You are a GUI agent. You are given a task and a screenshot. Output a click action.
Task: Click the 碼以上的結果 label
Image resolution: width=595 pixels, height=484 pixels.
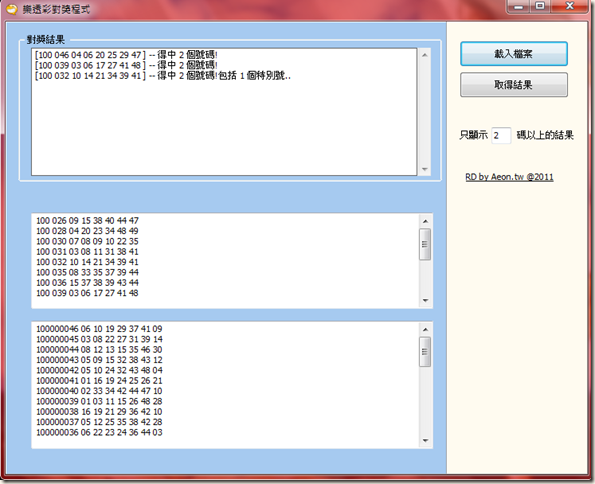(x=545, y=135)
